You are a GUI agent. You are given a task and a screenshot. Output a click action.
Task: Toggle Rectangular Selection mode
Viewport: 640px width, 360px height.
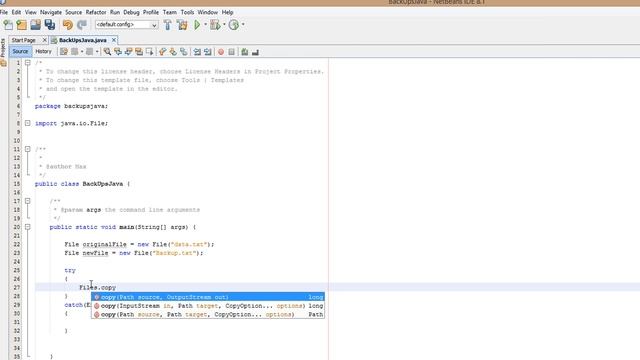tap(149, 52)
